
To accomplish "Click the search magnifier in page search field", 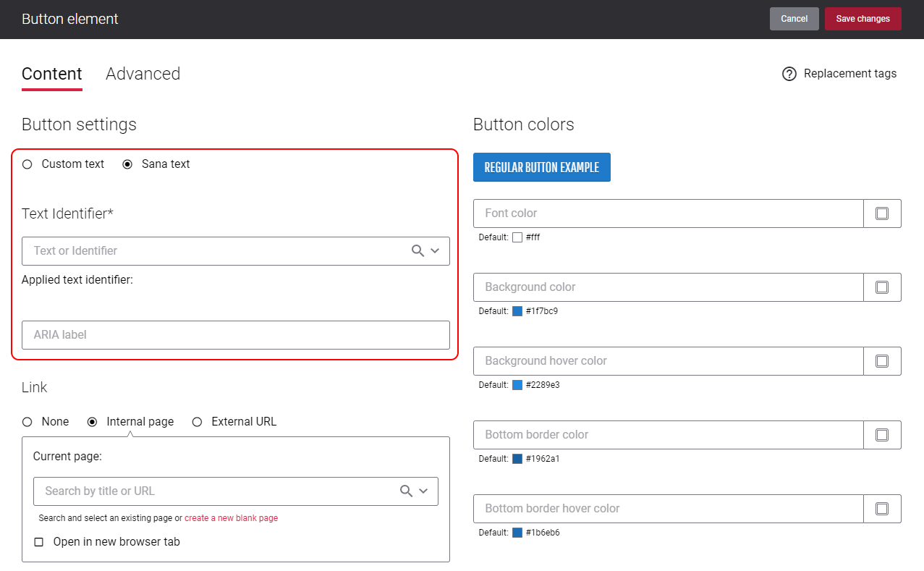I will 407,491.
